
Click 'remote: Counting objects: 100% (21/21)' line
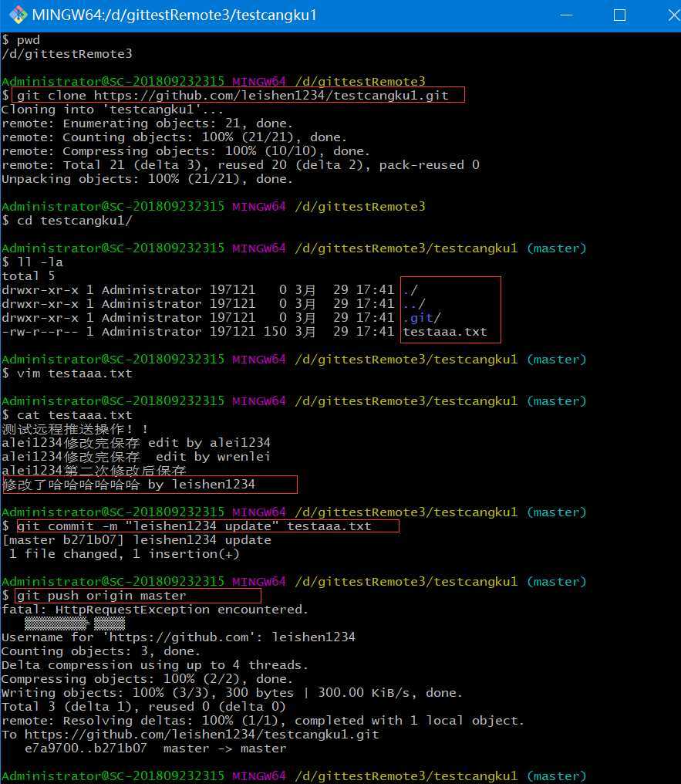(174, 137)
